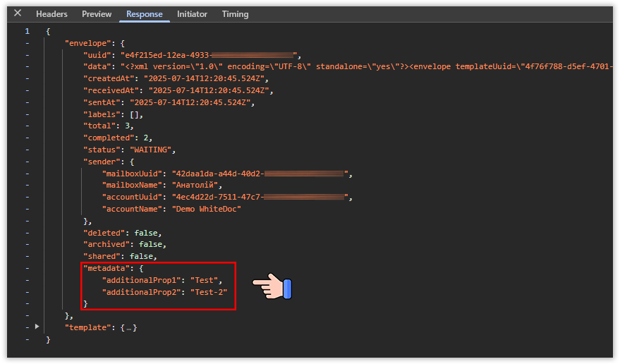This screenshot has height=364, width=620.
Task: Click line number 1 in the gutter
Action: coord(27,32)
